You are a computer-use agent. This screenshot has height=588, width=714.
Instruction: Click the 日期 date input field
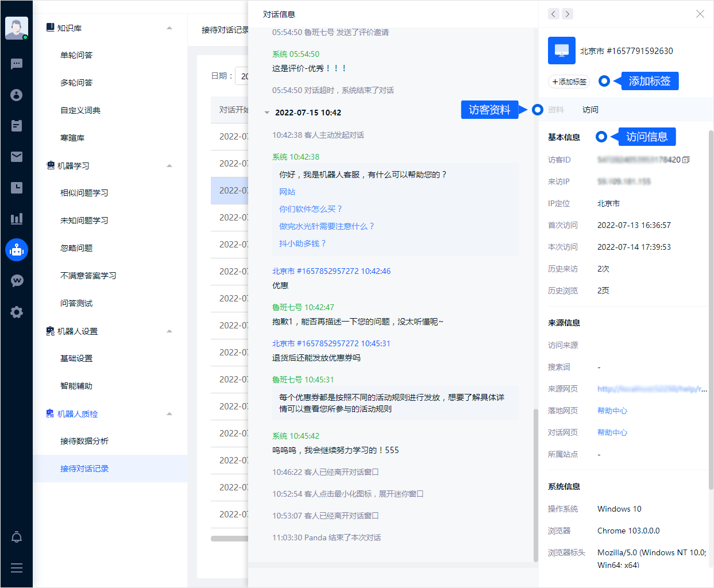[x=242, y=76]
